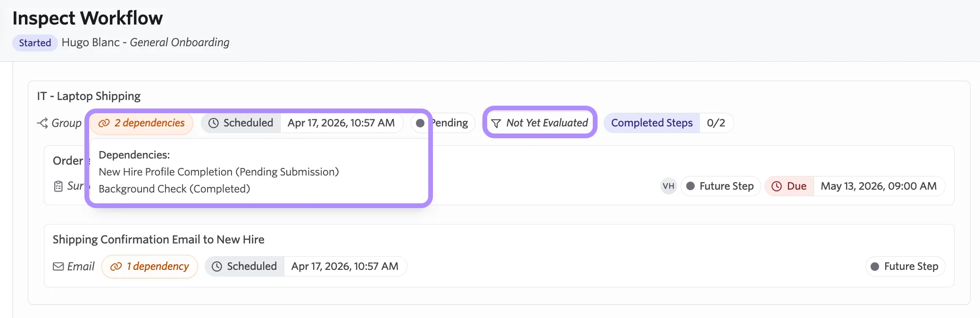The height and width of the screenshot is (318, 980).
Task: Click the survey clipboard icon
Action: pyautogui.click(x=58, y=186)
